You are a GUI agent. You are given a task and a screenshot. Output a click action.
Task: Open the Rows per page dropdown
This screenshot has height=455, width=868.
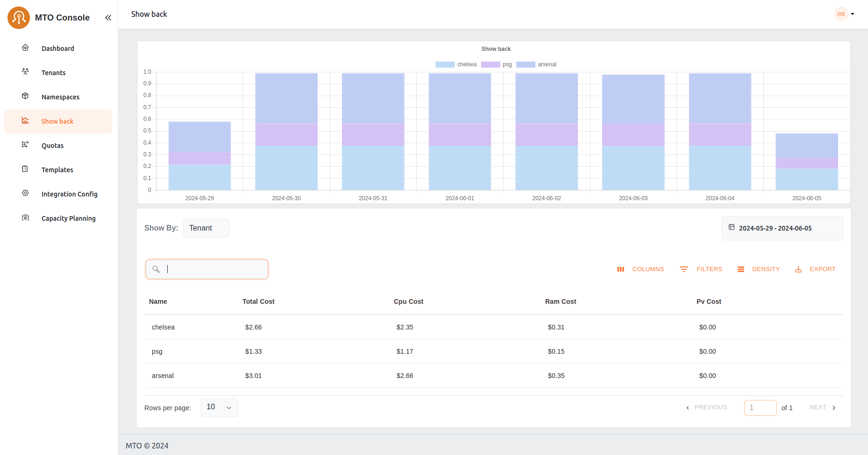tap(219, 407)
